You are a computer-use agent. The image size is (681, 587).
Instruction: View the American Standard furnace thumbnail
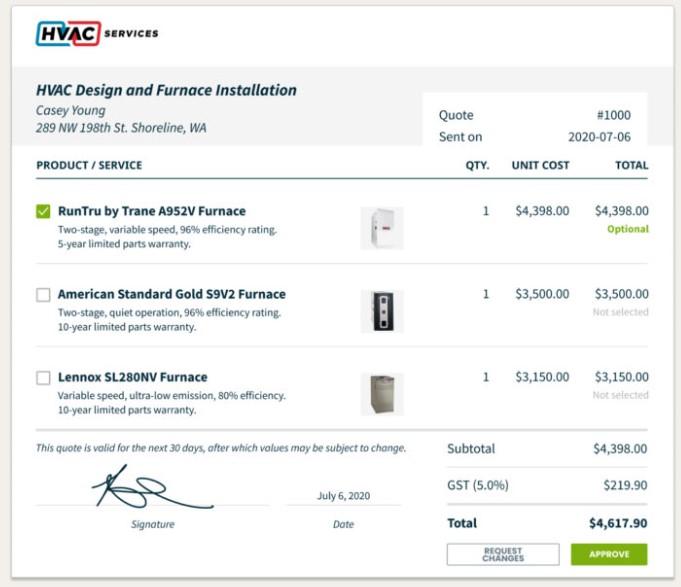pos(382,311)
